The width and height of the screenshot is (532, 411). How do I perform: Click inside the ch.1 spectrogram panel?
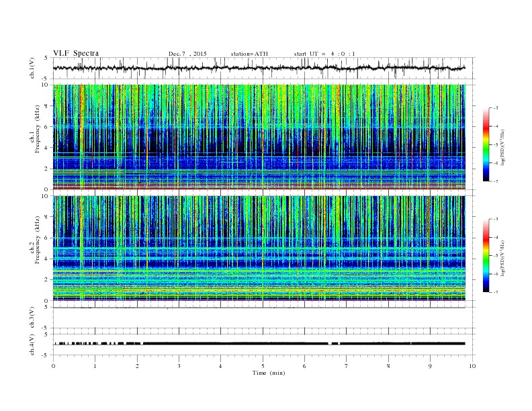pyautogui.click(x=259, y=137)
